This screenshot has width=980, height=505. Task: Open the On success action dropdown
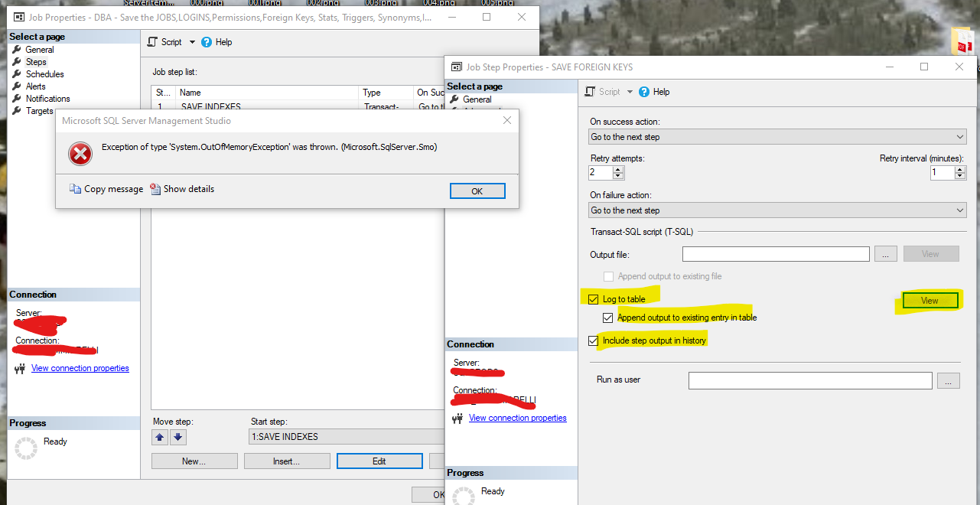coord(777,137)
